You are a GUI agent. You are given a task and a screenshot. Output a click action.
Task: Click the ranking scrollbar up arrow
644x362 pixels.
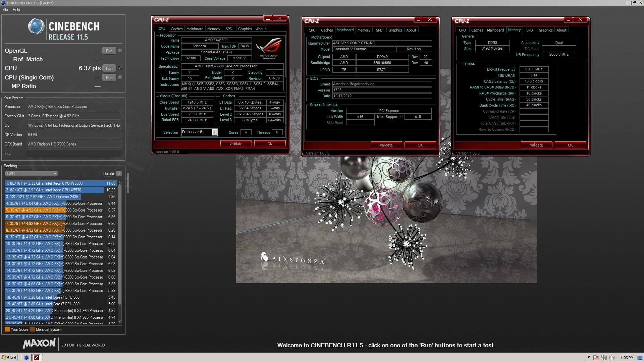coord(120,183)
